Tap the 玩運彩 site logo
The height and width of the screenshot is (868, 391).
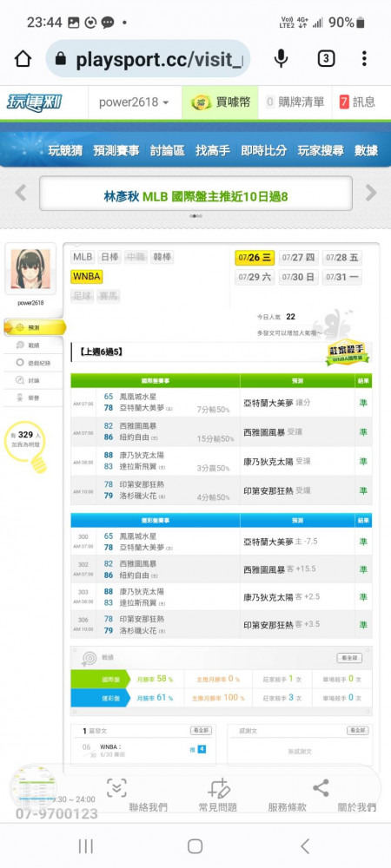point(35,102)
